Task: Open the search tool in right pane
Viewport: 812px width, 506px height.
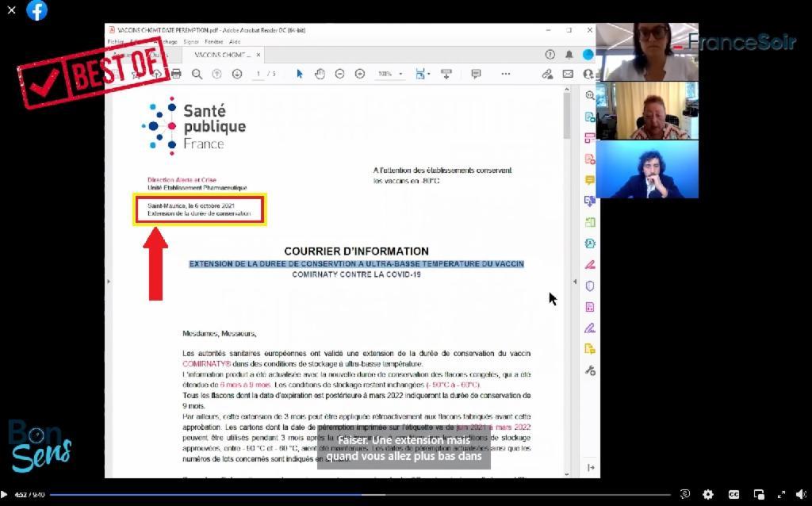Action: pos(590,95)
